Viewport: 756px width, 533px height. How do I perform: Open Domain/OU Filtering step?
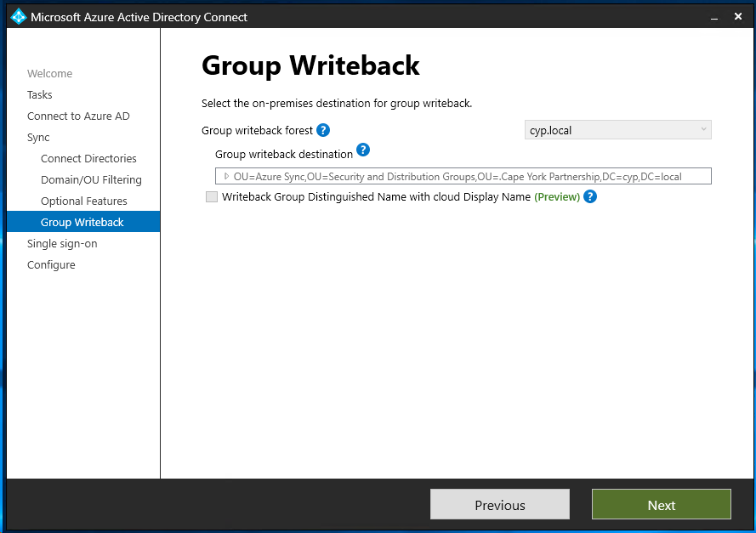pyautogui.click(x=91, y=179)
